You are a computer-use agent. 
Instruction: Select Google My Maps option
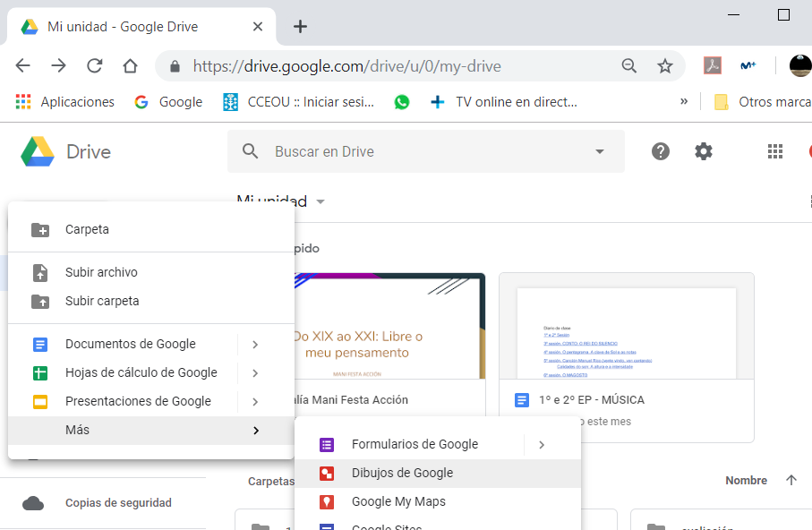click(x=398, y=501)
